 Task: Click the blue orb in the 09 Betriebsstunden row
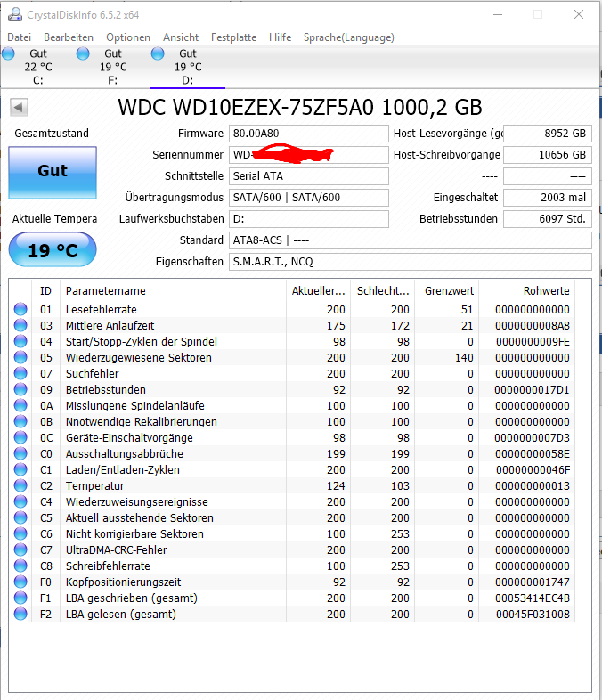tap(20, 389)
